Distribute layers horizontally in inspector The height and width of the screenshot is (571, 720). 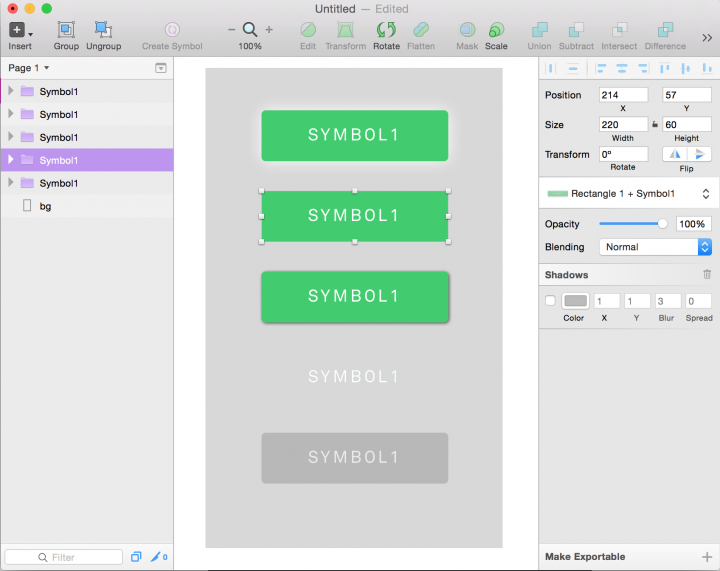(550, 69)
